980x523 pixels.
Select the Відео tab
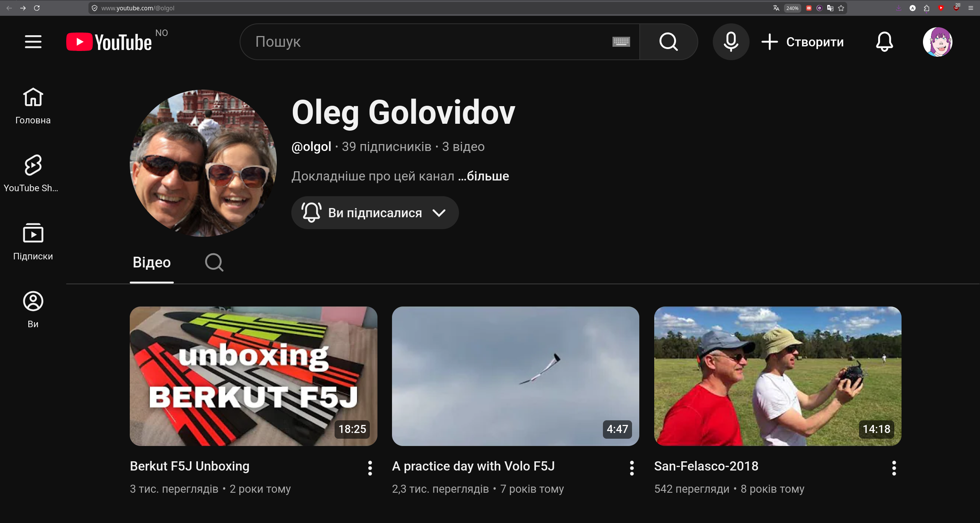pos(152,262)
